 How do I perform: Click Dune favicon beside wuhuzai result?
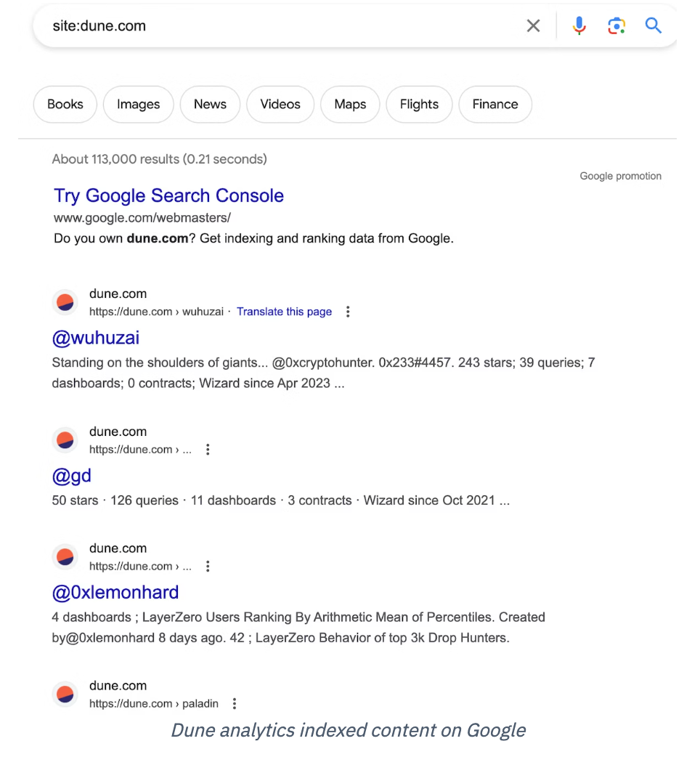pos(65,303)
